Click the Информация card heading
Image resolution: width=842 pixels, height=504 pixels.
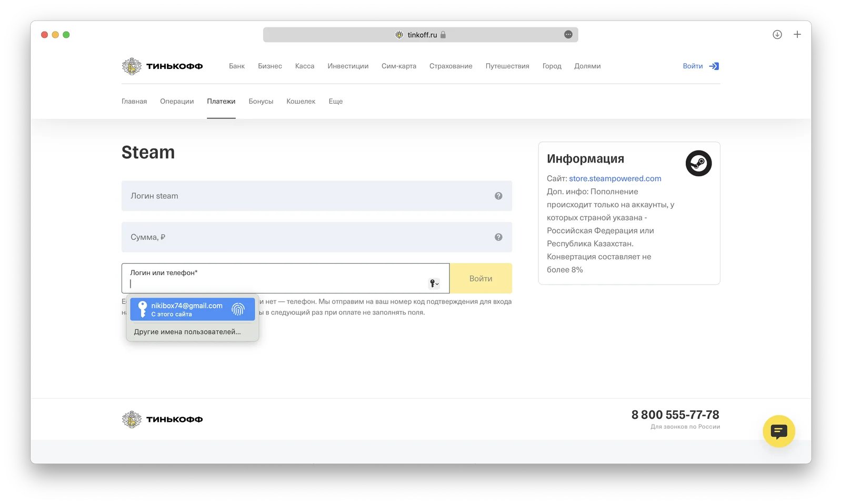pos(585,159)
